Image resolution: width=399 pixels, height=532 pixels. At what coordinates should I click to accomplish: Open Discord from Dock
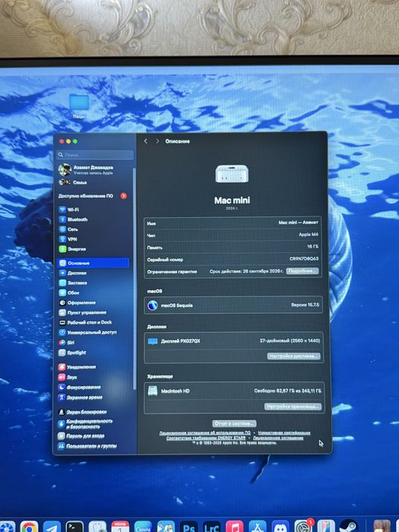(x=280, y=527)
